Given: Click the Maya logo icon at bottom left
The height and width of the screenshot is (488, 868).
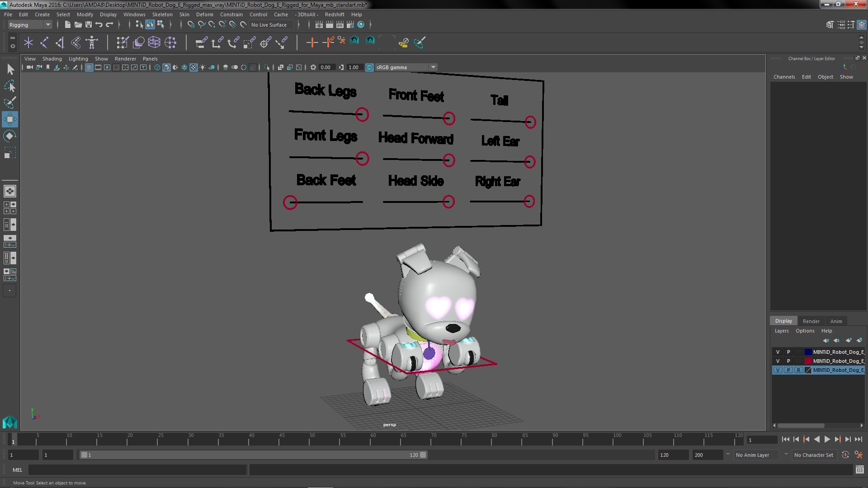Looking at the screenshot, I should (10, 422).
